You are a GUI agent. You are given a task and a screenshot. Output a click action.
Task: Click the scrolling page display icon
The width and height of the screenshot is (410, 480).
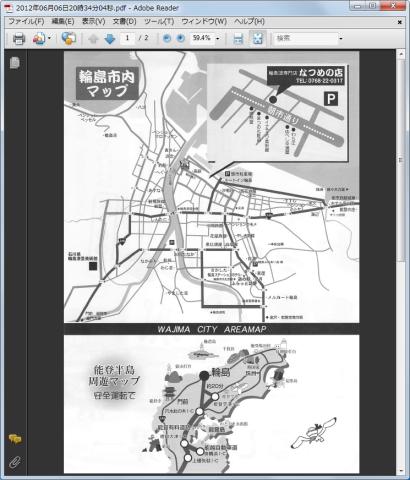tap(238, 39)
